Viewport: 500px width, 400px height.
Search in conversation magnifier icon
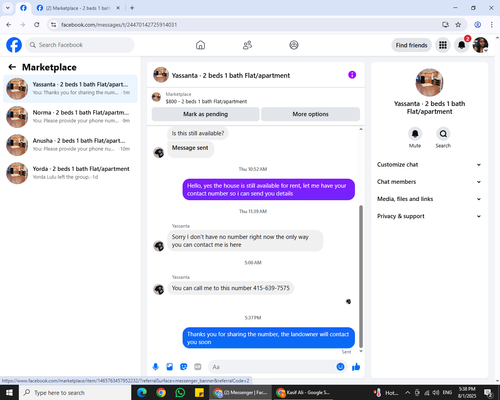click(443, 134)
